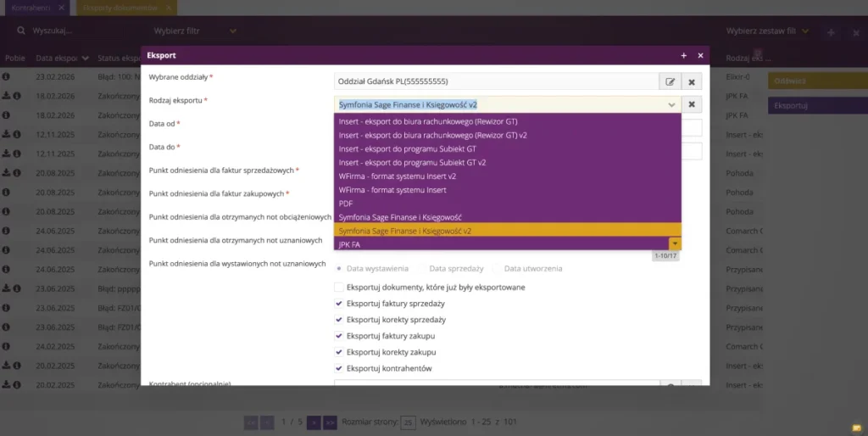This screenshot has height=436, width=868.
Task: Collapse the Rodzaj eksportu dropdown chevron
Action: (x=671, y=104)
